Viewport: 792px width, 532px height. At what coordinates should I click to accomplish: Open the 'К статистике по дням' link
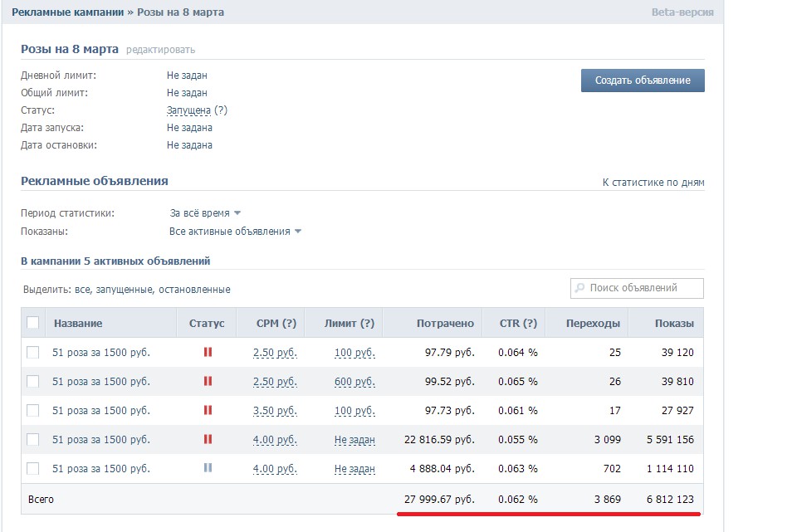click(x=653, y=183)
